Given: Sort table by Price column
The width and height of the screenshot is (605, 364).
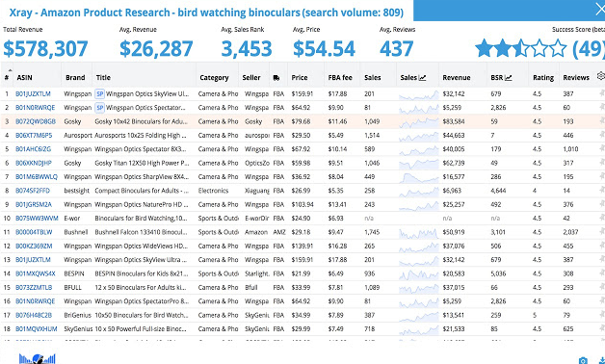Looking at the screenshot, I should 300,77.
